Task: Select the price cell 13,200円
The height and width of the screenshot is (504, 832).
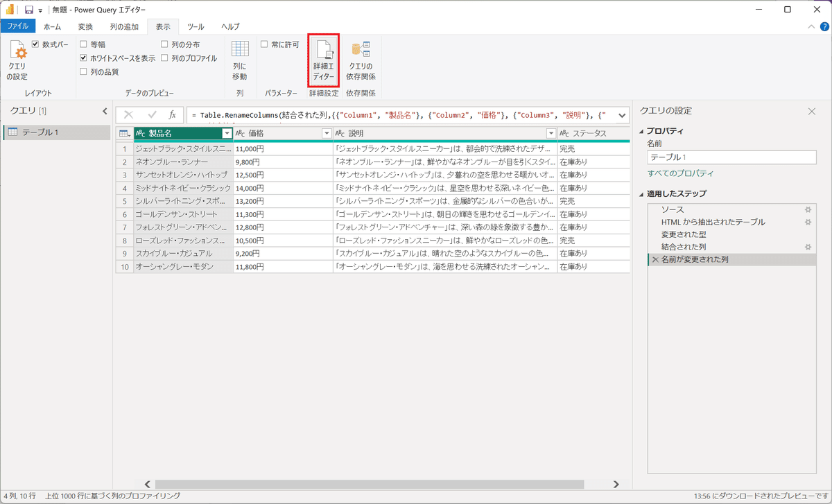Action: [x=283, y=201]
